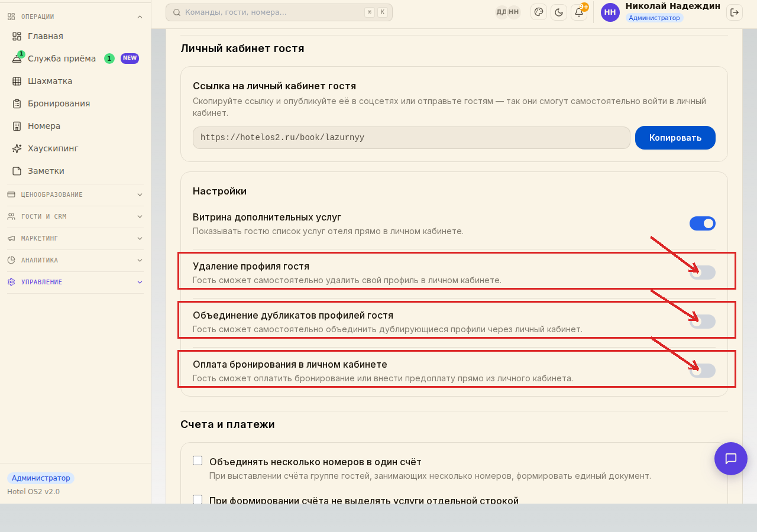Image resolution: width=757 pixels, height=532 pixels.
Task: Click the Личный кабинет гостя heading
Action: 242,48
